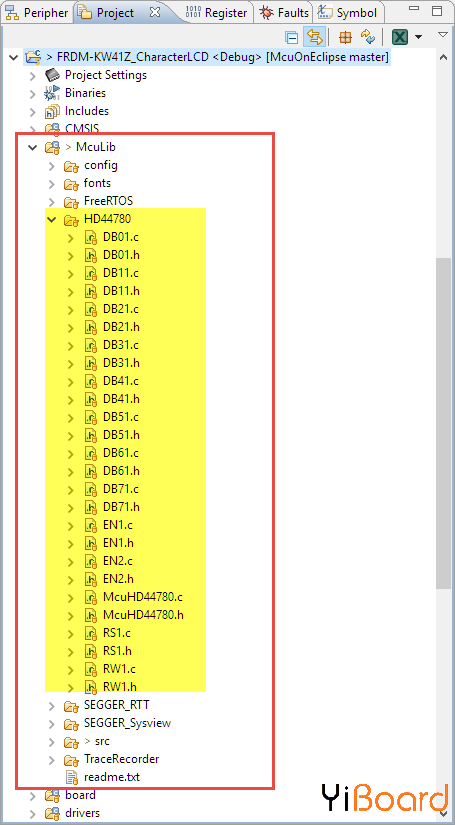Click the Collapse All toolbar icon
The image size is (455, 825).
coord(291,37)
